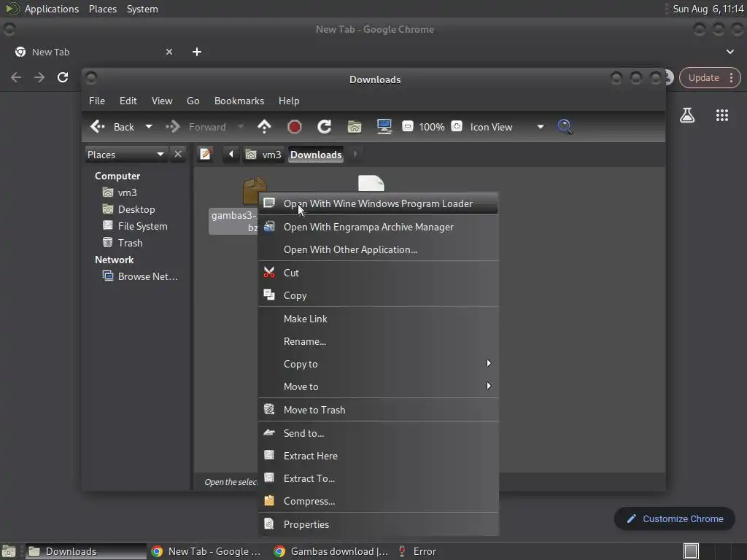Image resolution: width=747 pixels, height=560 pixels.
Task: Open the Go menu
Action: tap(193, 101)
